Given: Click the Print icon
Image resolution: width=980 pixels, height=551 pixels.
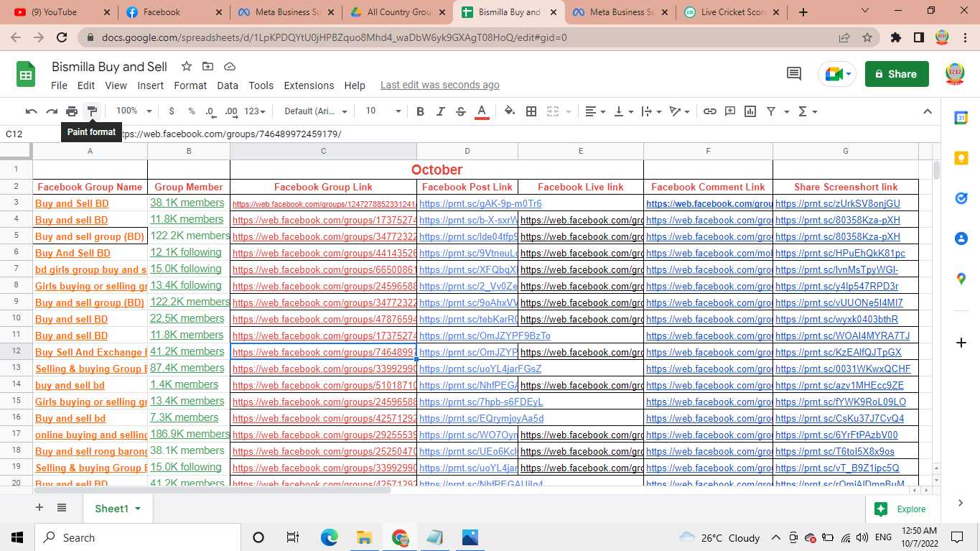Looking at the screenshot, I should tap(72, 111).
